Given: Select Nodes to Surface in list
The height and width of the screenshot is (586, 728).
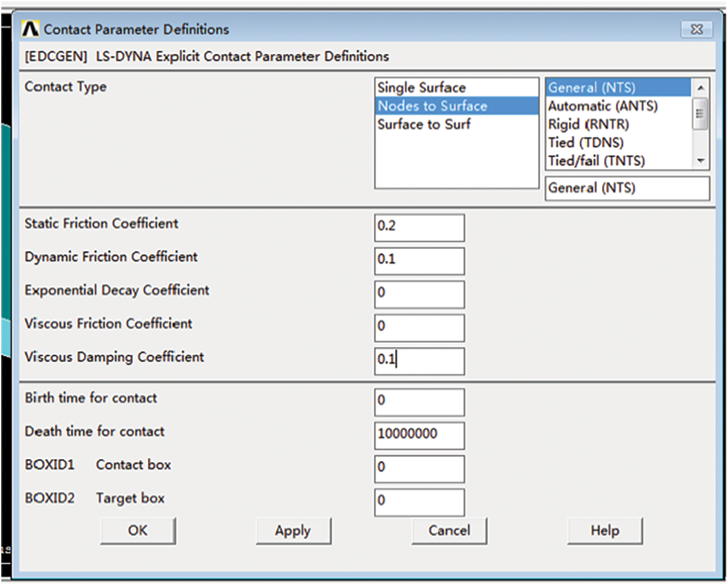Looking at the screenshot, I should [433, 106].
